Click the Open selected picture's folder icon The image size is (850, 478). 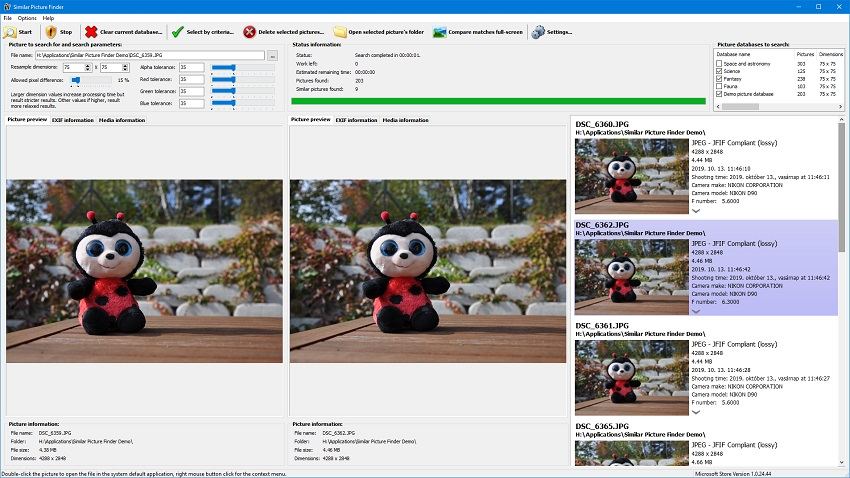coord(340,32)
